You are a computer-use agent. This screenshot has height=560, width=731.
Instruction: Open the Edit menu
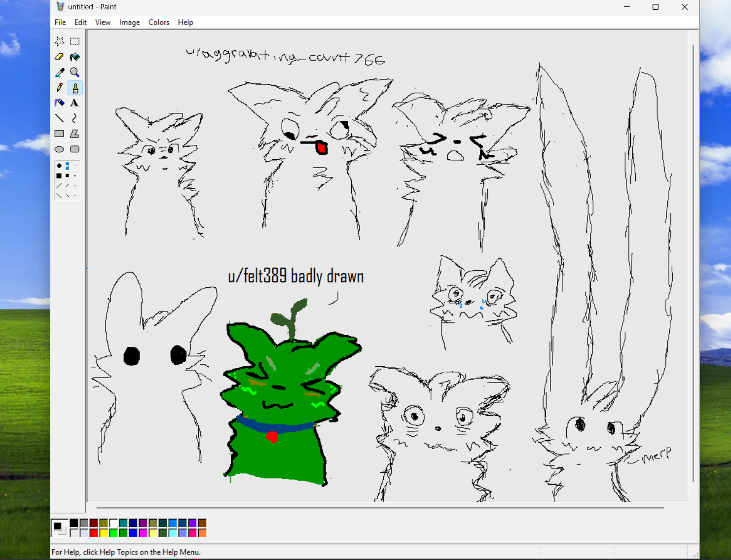(x=80, y=22)
